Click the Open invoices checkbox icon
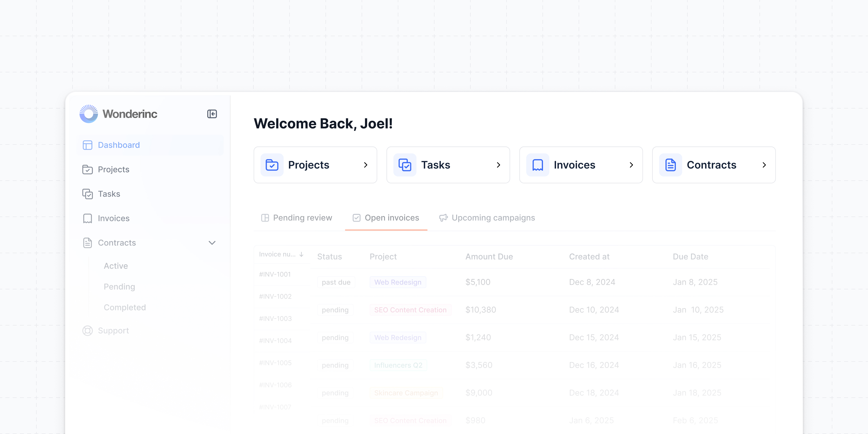This screenshot has width=868, height=434. [356, 218]
